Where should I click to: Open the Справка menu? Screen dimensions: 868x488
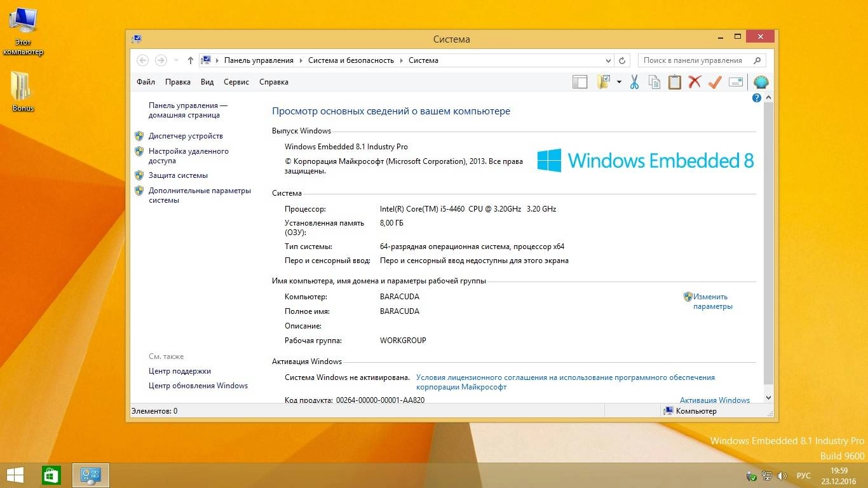(274, 82)
